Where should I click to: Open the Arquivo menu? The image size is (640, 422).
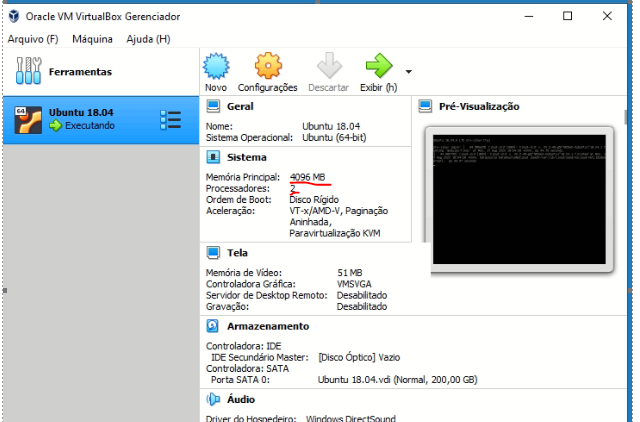33,39
